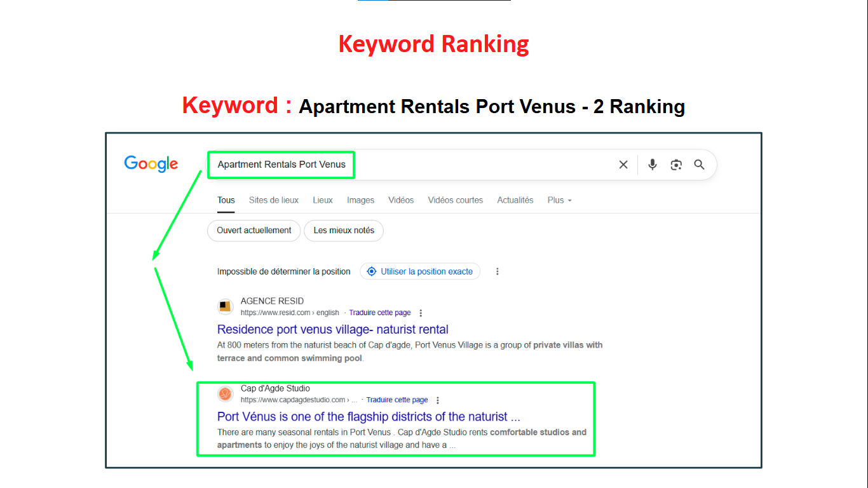Click the Cap d'Agde Studio favicon
This screenshot has width=868, height=488.
click(x=226, y=394)
